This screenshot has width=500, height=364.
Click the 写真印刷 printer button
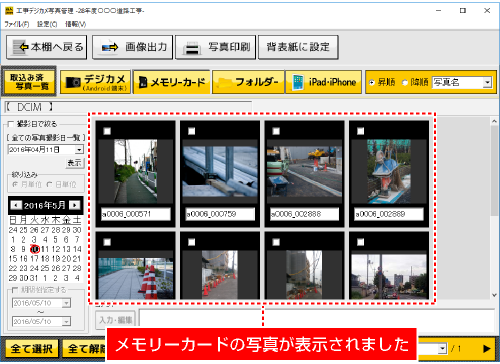click(215, 47)
